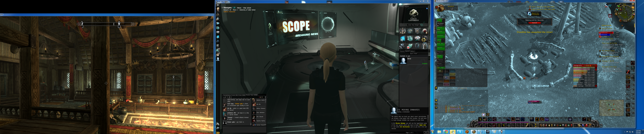Open Google Chrome from the taskbar
Image resolution: width=644 pixels, height=134 pixels.
tap(446, 132)
